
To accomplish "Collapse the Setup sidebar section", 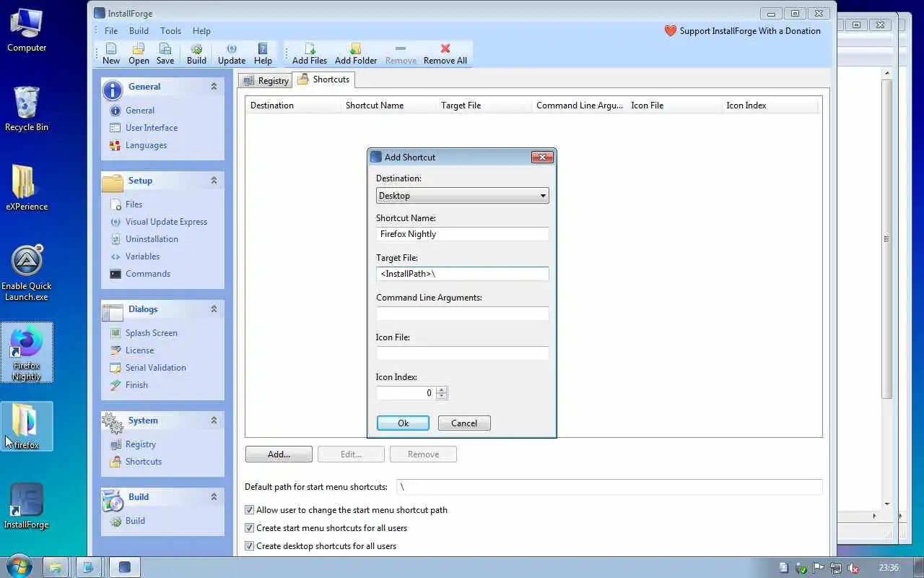I will 214,181.
